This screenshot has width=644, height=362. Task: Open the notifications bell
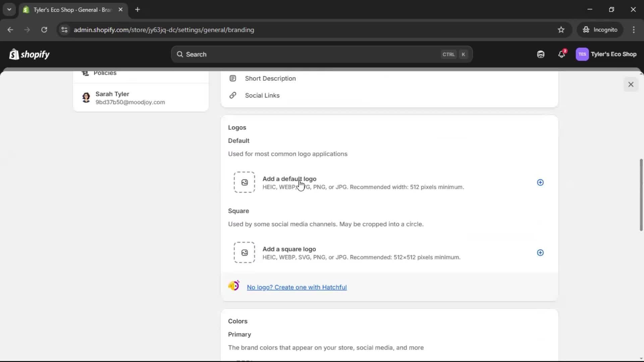561,54
